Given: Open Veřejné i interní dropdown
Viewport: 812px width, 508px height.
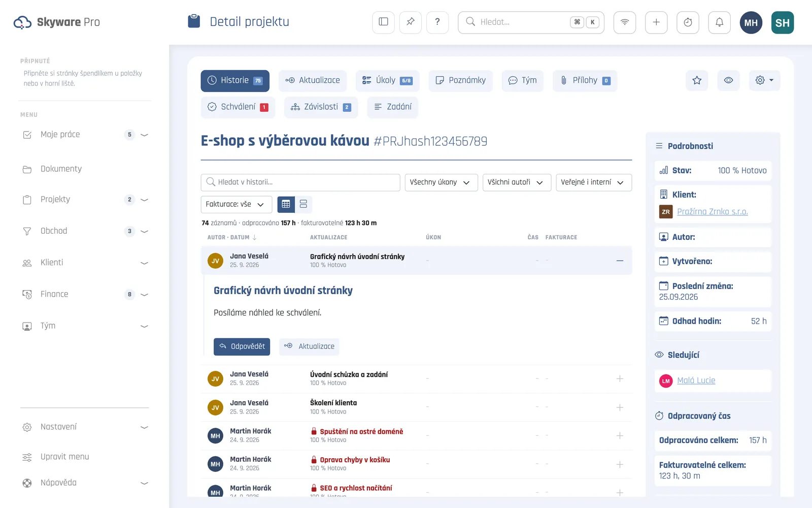Looking at the screenshot, I should 594,182.
